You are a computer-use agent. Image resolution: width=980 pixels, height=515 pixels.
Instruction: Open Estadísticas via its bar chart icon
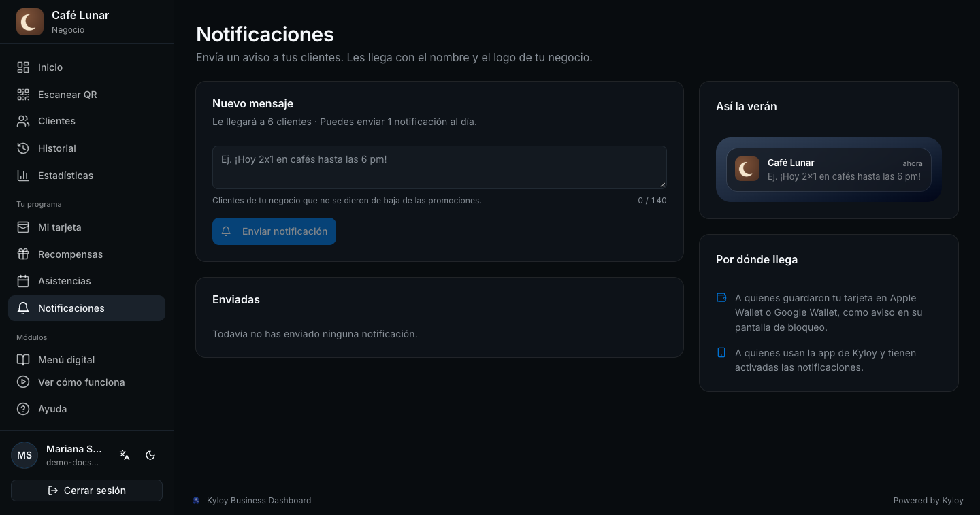point(23,176)
